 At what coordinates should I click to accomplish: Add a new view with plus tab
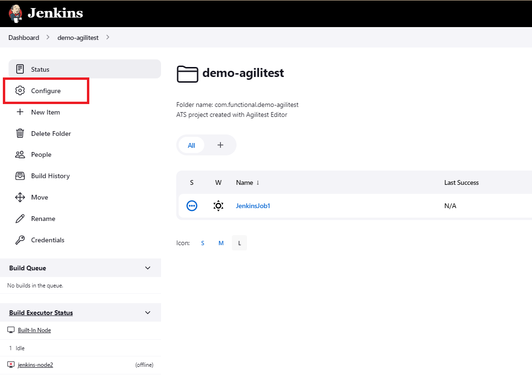(x=220, y=145)
